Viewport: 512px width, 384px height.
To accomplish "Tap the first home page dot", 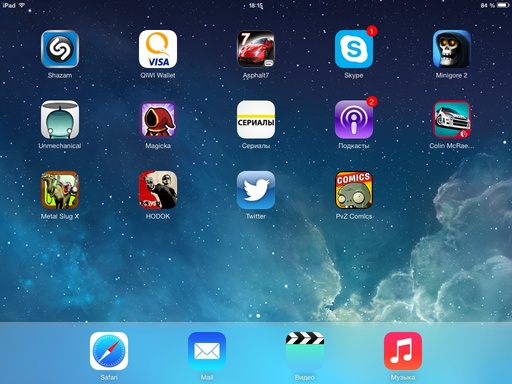I will tap(250, 315).
